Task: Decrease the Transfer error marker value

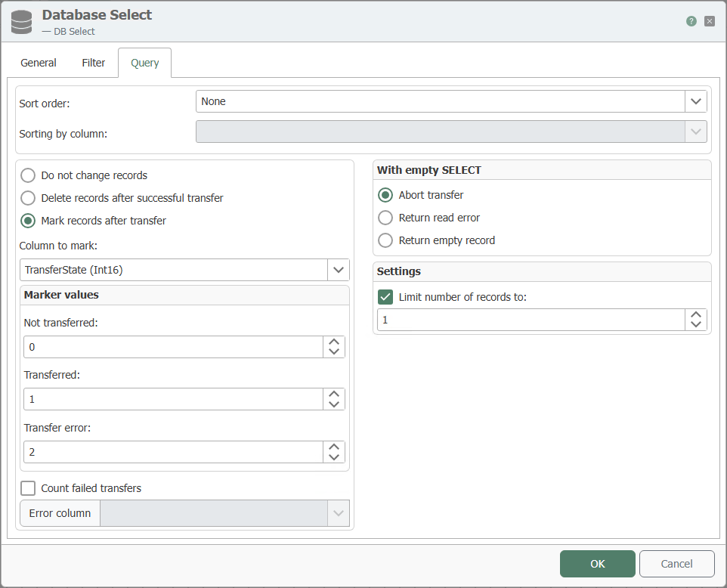Action: pyautogui.click(x=334, y=457)
